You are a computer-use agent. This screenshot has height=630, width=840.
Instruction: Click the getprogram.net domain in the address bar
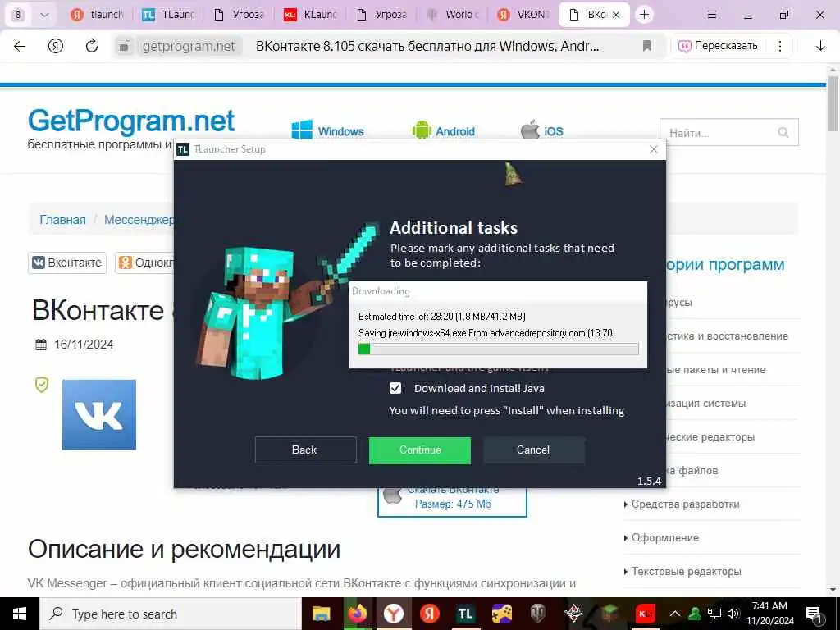coord(189,47)
